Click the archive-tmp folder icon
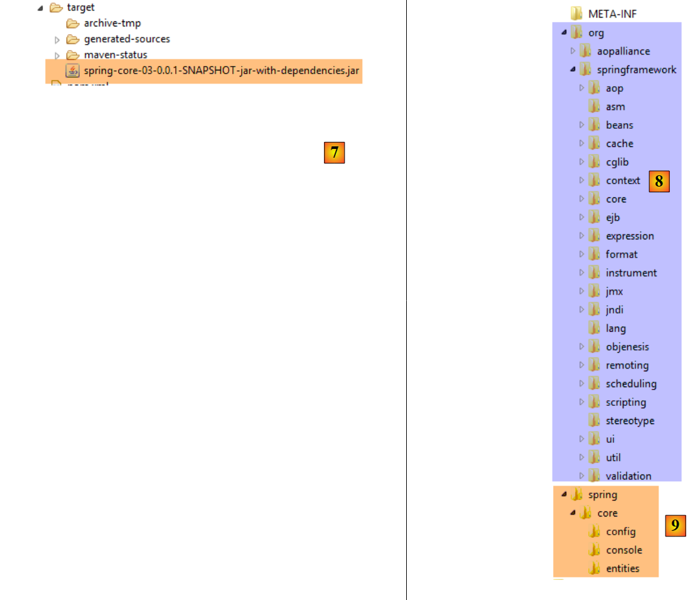This screenshot has height=600, width=700. tap(73, 23)
